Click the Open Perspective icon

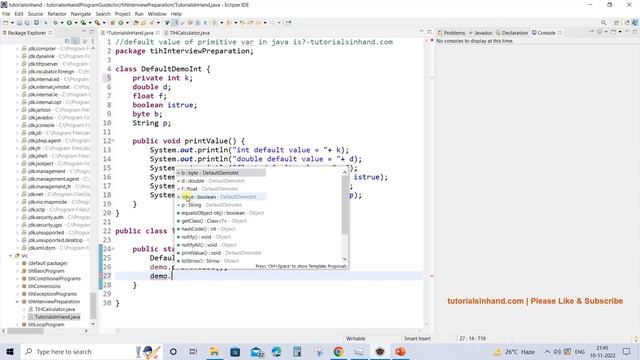pyautogui.click(x=617, y=23)
